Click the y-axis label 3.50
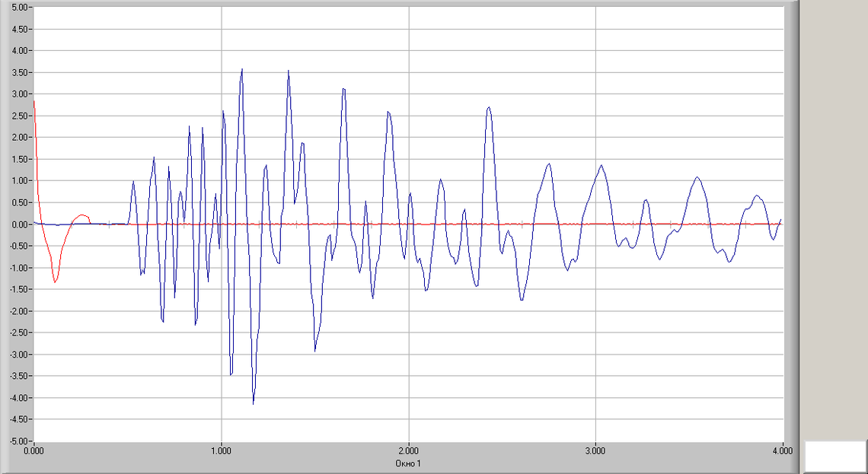The image size is (868, 474). (x=18, y=72)
